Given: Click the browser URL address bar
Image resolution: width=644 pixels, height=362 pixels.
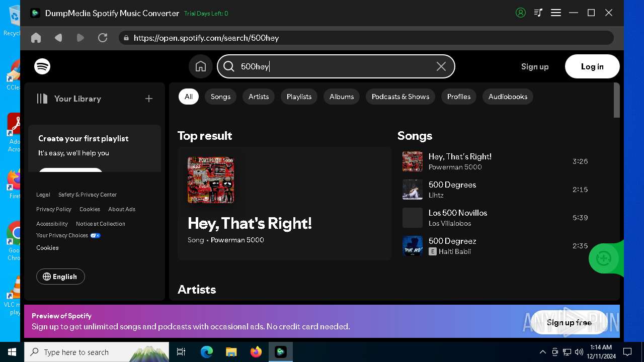Looking at the screenshot, I should click(366, 38).
